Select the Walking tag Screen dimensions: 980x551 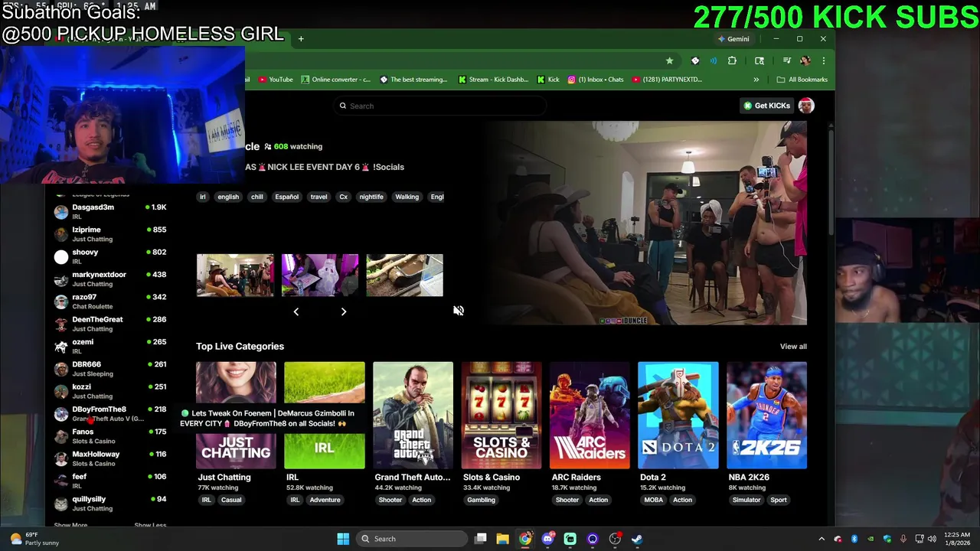pos(407,197)
